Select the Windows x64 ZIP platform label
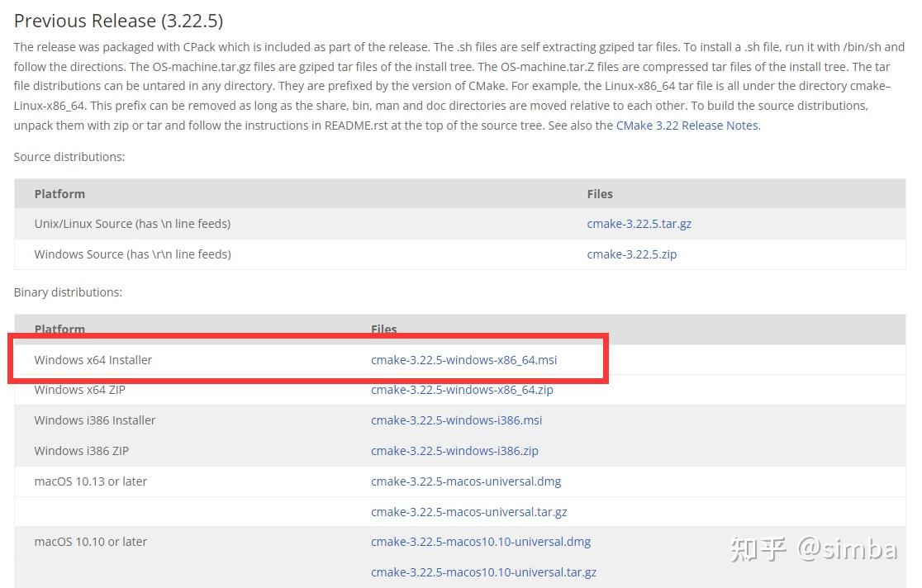The image size is (922, 588). (x=79, y=389)
